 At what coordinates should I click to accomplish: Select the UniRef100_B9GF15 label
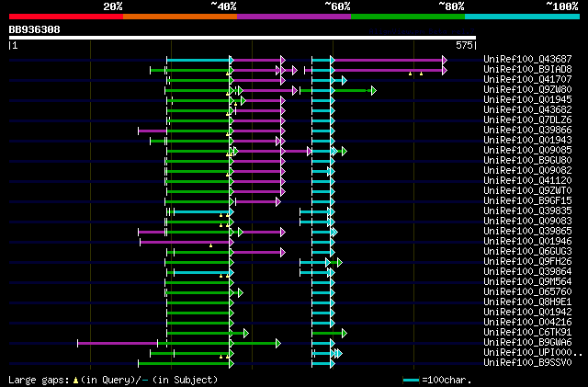[527, 200]
